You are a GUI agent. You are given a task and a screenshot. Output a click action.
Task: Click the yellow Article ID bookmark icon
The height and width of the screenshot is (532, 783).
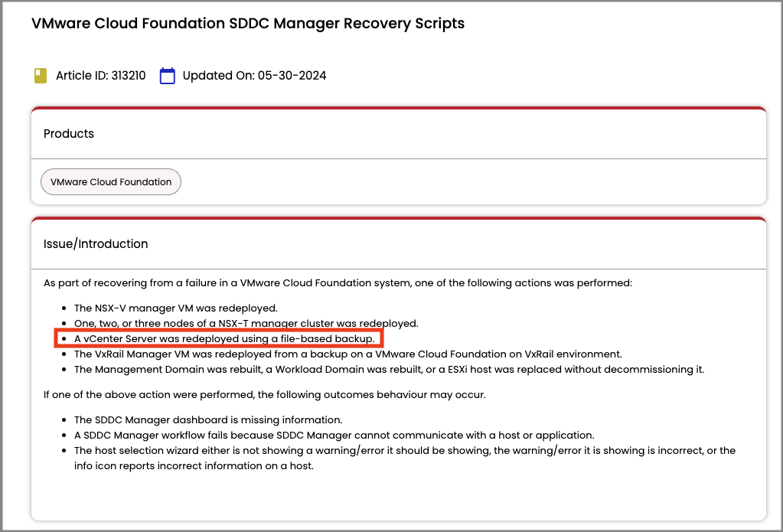(41, 76)
